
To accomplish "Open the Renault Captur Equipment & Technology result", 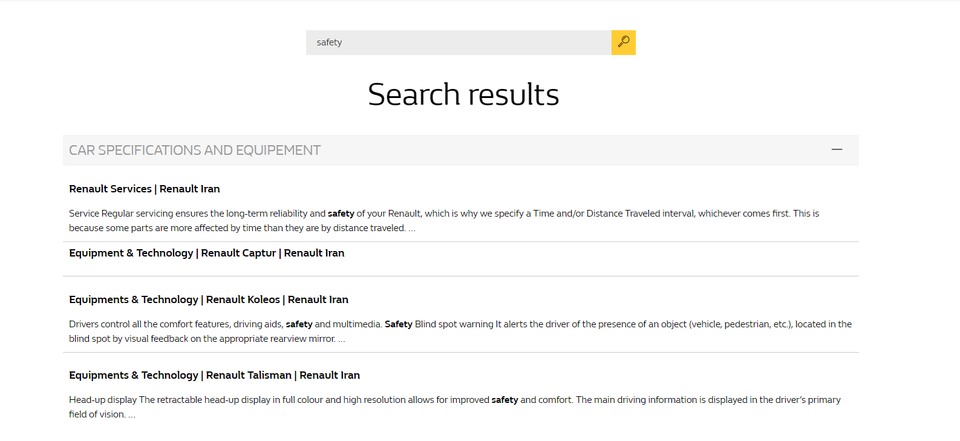I will [x=206, y=253].
